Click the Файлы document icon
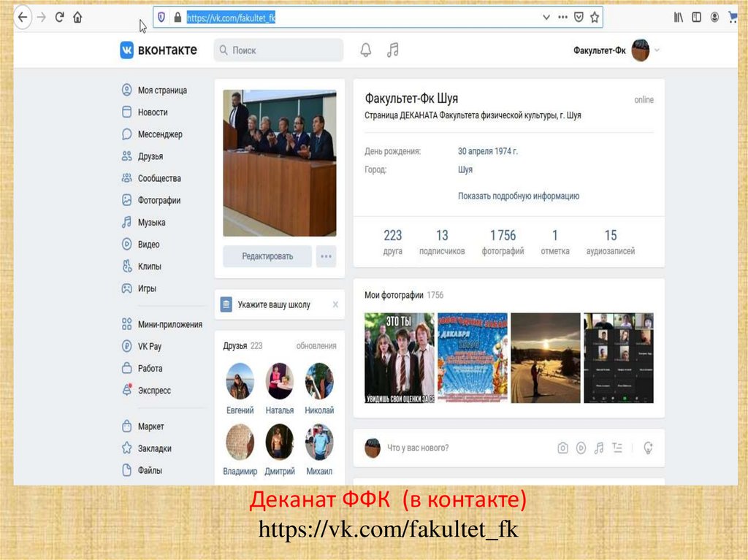 coord(126,470)
